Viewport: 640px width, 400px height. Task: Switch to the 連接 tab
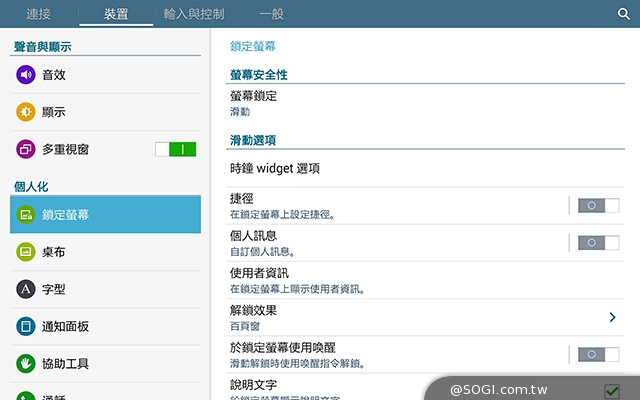(x=39, y=14)
